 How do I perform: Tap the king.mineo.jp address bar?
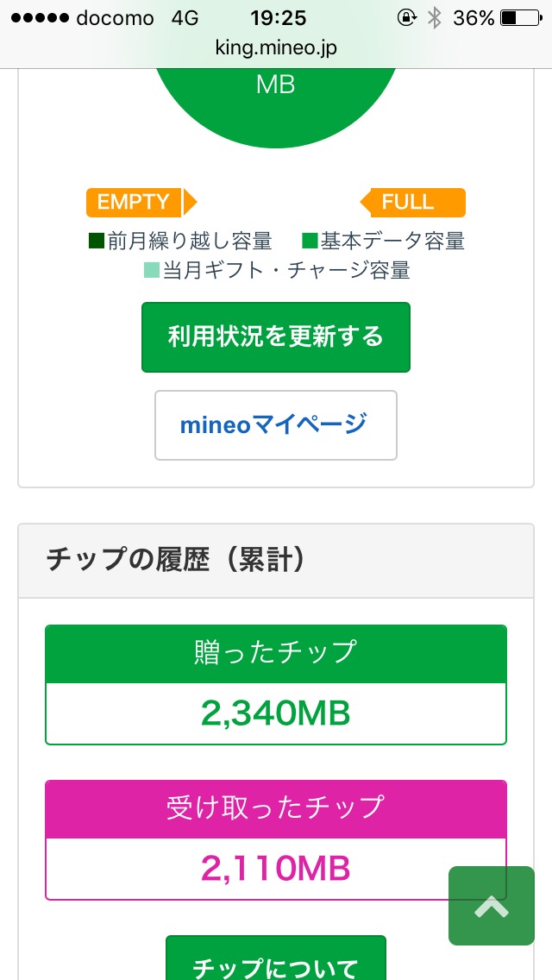click(x=276, y=47)
